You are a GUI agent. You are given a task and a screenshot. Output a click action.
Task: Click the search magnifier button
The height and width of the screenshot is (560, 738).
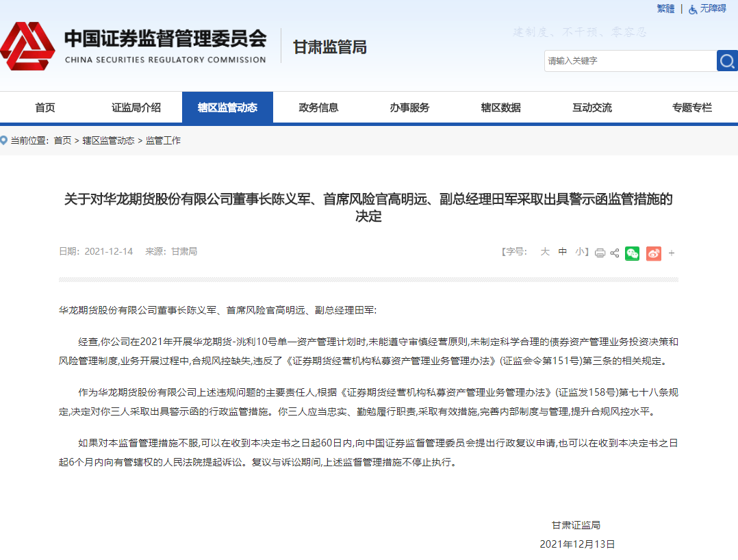(727, 61)
